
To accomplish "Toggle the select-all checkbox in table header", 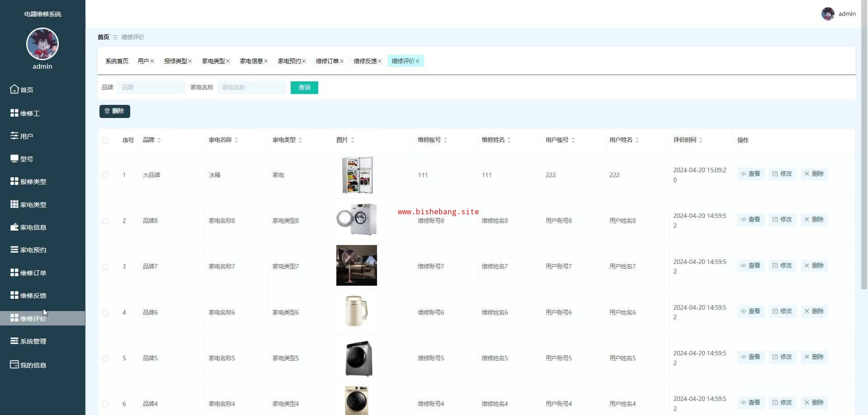I will point(105,141).
